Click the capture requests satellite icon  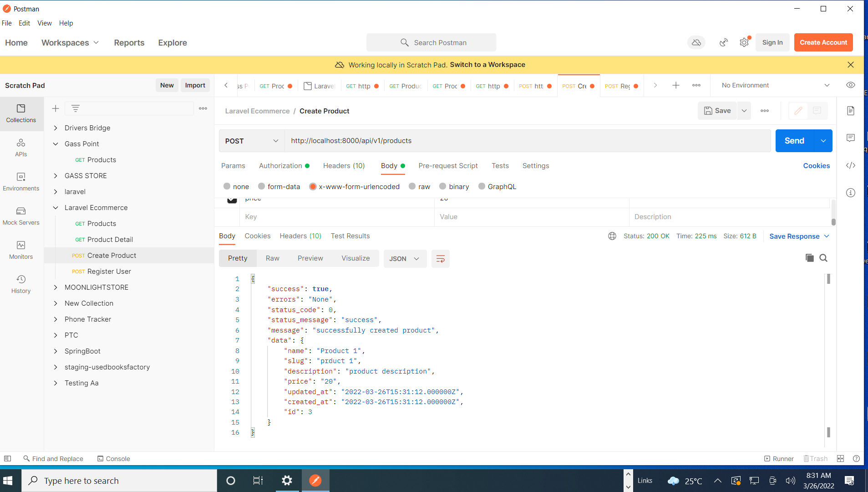[723, 42]
